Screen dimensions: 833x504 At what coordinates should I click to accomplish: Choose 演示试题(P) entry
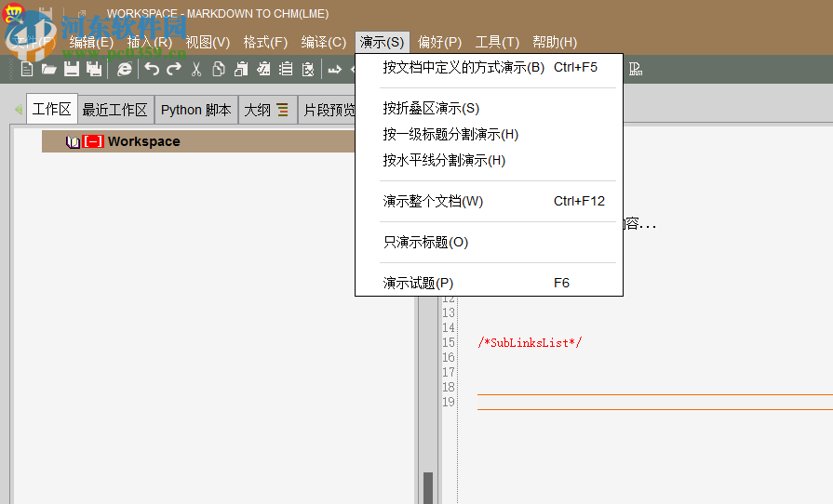coord(489,283)
